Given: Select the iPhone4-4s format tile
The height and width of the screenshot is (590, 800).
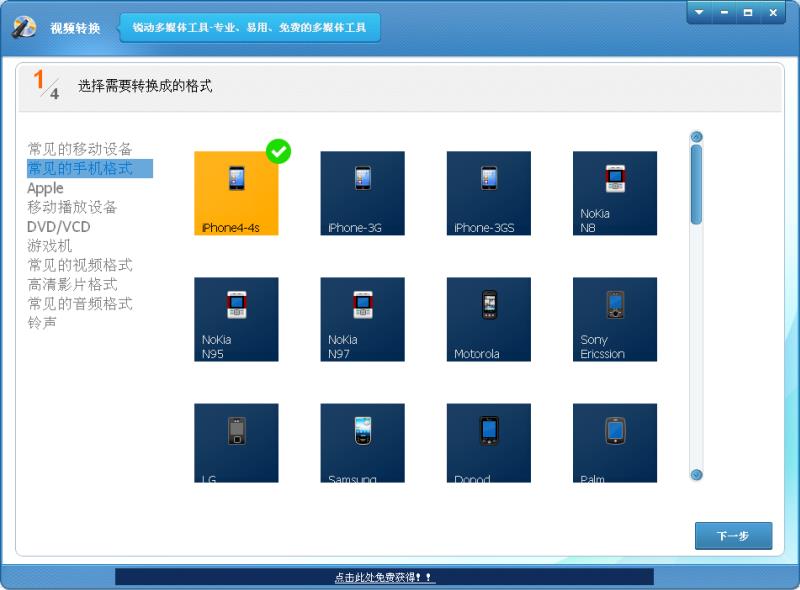Looking at the screenshot, I should [x=236, y=193].
